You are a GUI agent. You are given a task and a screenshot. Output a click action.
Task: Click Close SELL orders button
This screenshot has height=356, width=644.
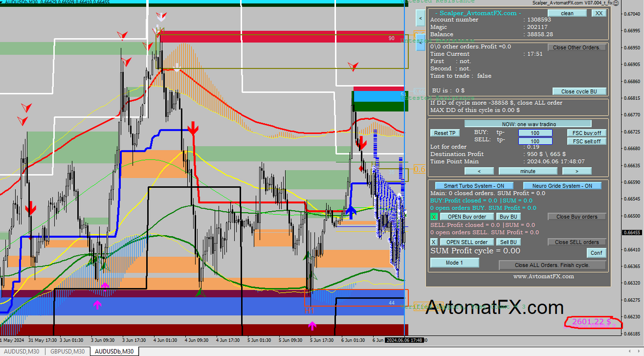pyautogui.click(x=577, y=242)
